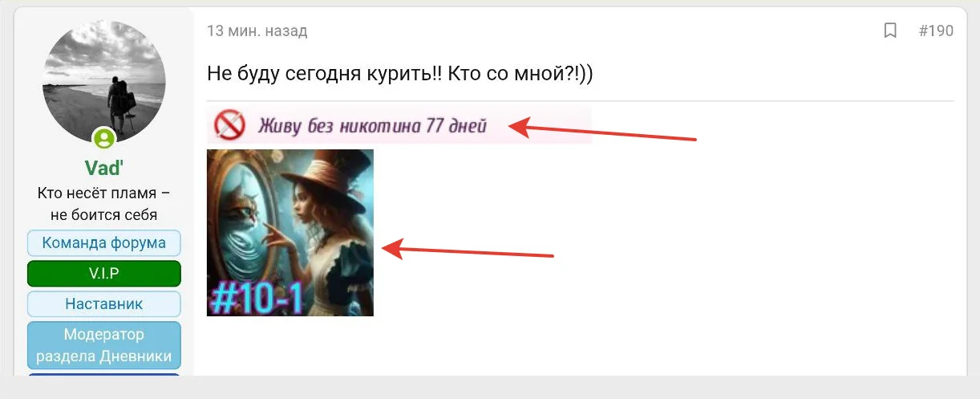
Task: Click the 'Наставник' badge
Action: click(x=104, y=304)
